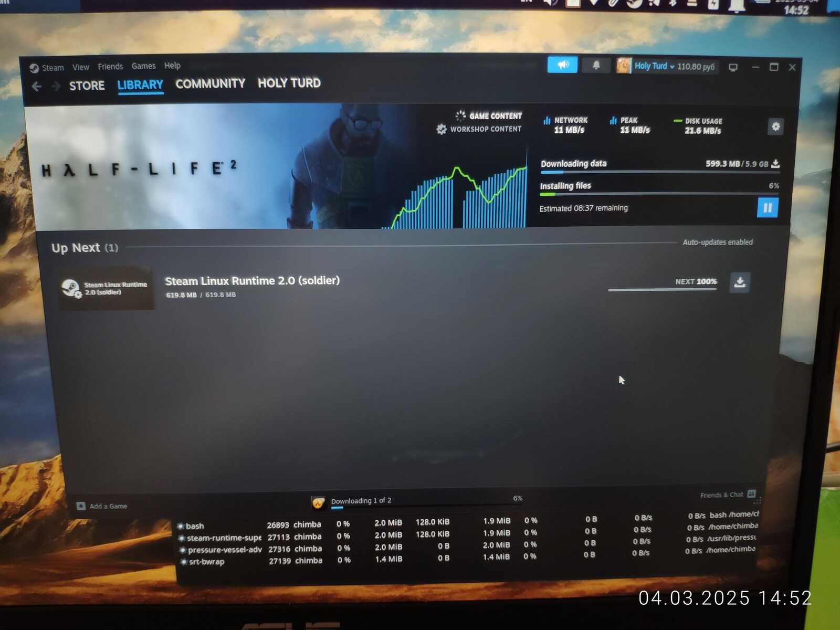Click the Half-Life icon in the download status bar
Viewport: 840px width, 630px height.
pos(318,503)
